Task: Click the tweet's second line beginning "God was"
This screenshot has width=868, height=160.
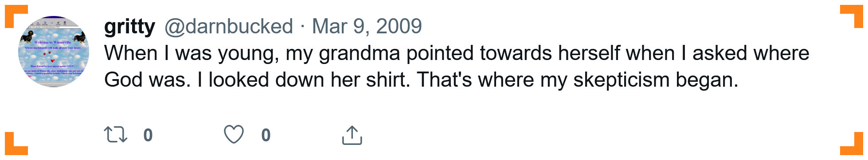Action: pos(421,80)
